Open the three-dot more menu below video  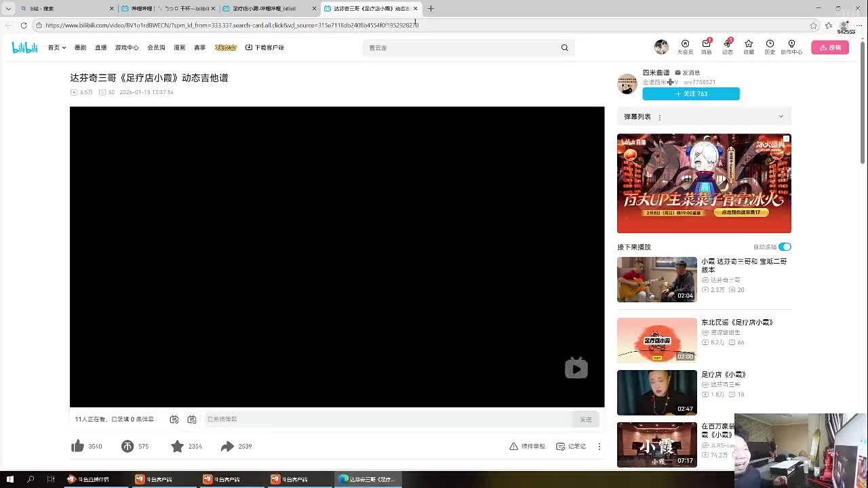(x=599, y=446)
